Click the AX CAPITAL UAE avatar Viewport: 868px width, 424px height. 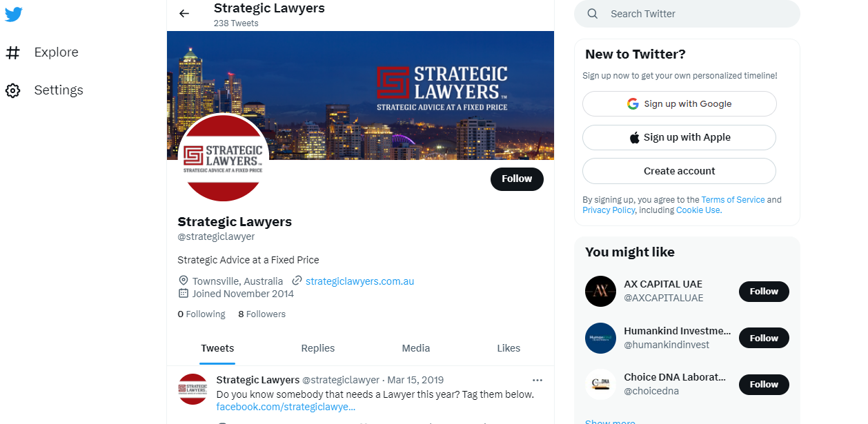coord(600,291)
